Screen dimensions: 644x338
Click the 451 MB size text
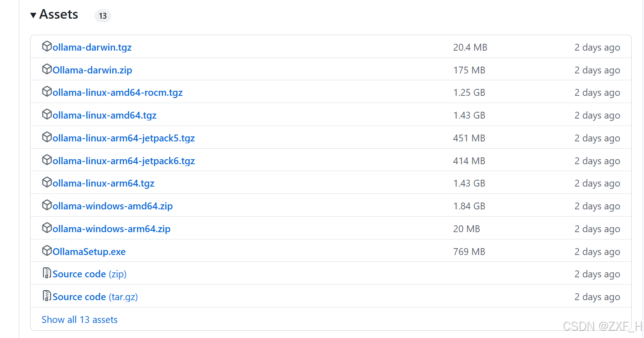[x=469, y=138]
